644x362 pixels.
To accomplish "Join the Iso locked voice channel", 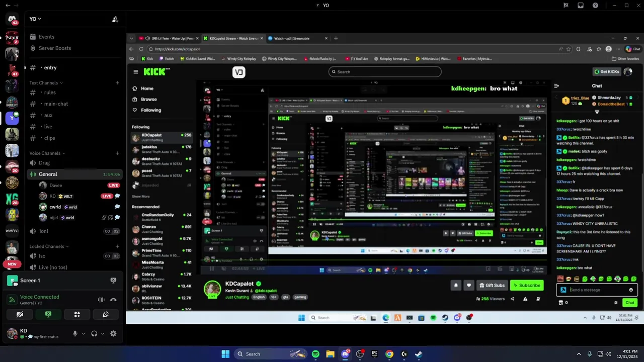I will (74, 256).
